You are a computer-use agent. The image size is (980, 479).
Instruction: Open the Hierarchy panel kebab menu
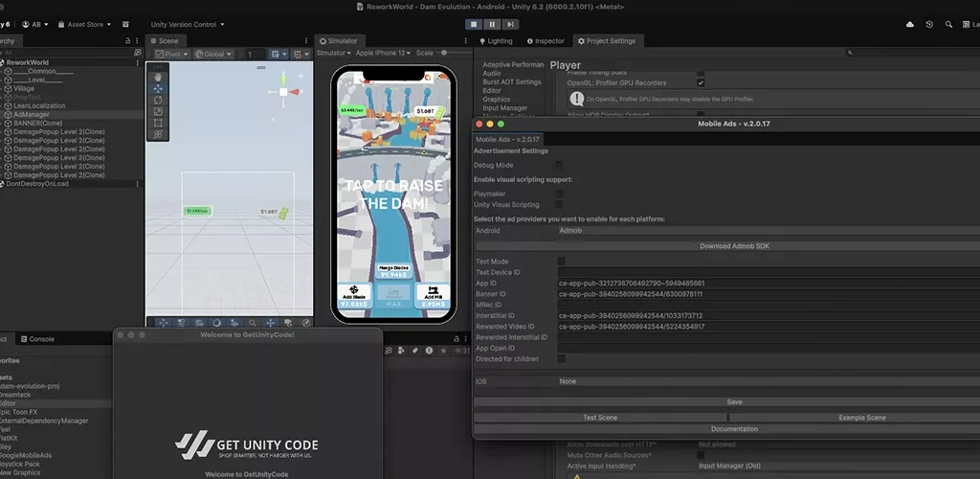(137, 40)
